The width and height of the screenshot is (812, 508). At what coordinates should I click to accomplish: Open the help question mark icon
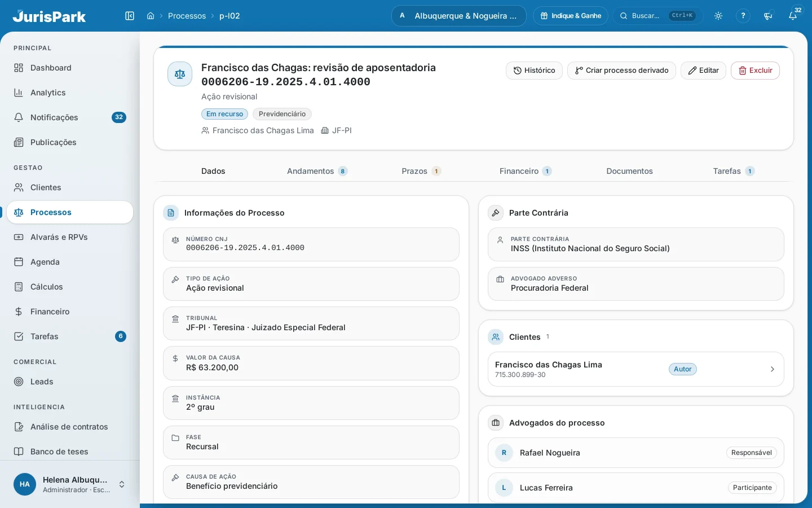pos(743,16)
